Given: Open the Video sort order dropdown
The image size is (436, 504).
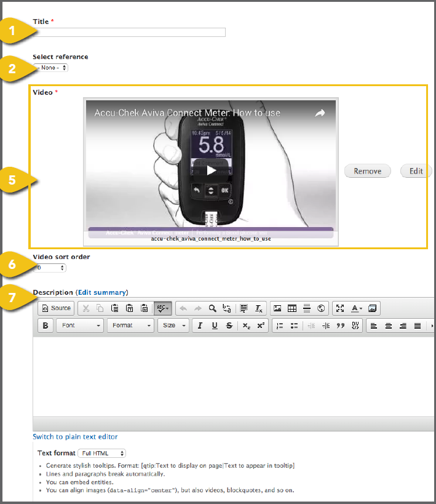Looking at the screenshot, I should click(x=49, y=268).
